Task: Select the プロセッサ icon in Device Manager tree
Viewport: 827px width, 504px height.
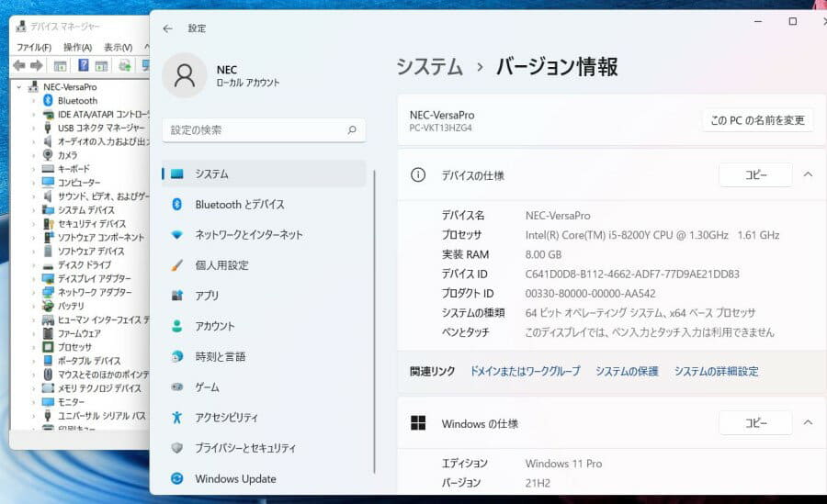Action: pos(48,347)
